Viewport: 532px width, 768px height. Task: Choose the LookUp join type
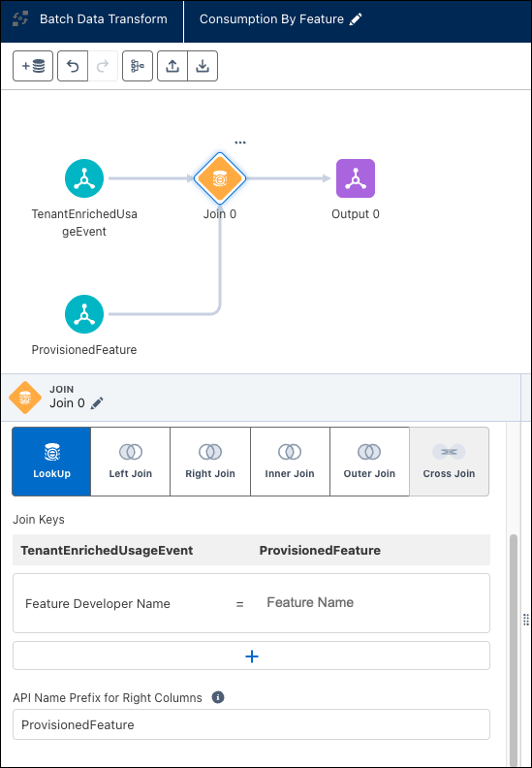(51, 462)
